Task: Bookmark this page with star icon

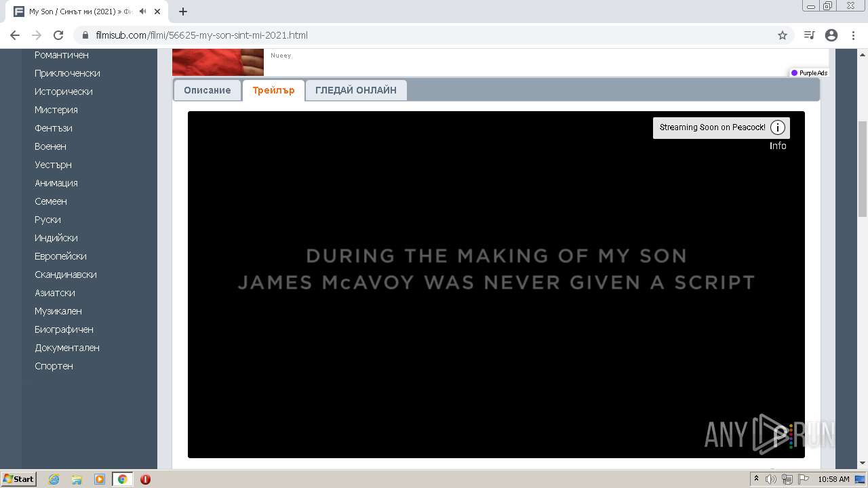Action: (x=783, y=35)
